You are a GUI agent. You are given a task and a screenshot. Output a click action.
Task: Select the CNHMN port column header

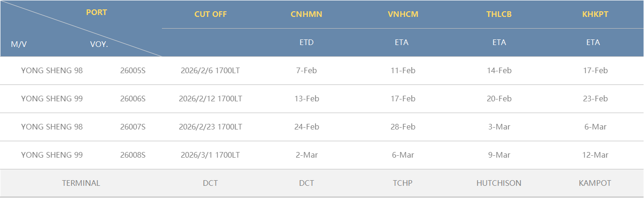point(307,14)
